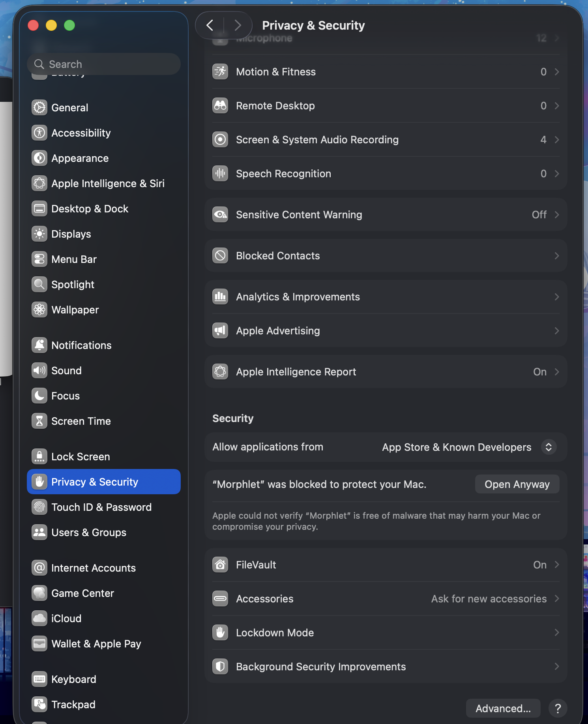Click the Touch ID fingerprint icon
Screen dimensions: 588x724
(x=39, y=507)
